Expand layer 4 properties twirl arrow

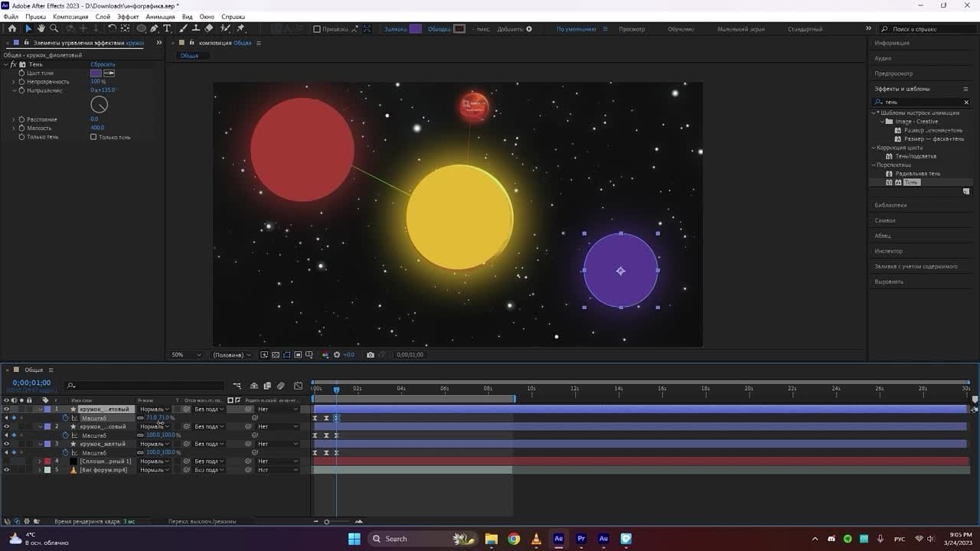(x=40, y=461)
